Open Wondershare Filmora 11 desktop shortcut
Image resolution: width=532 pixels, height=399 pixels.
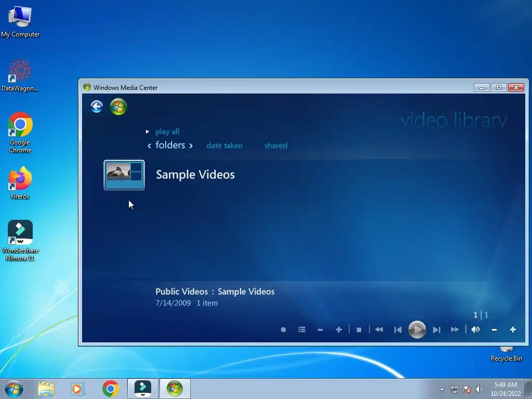pos(20,241)
